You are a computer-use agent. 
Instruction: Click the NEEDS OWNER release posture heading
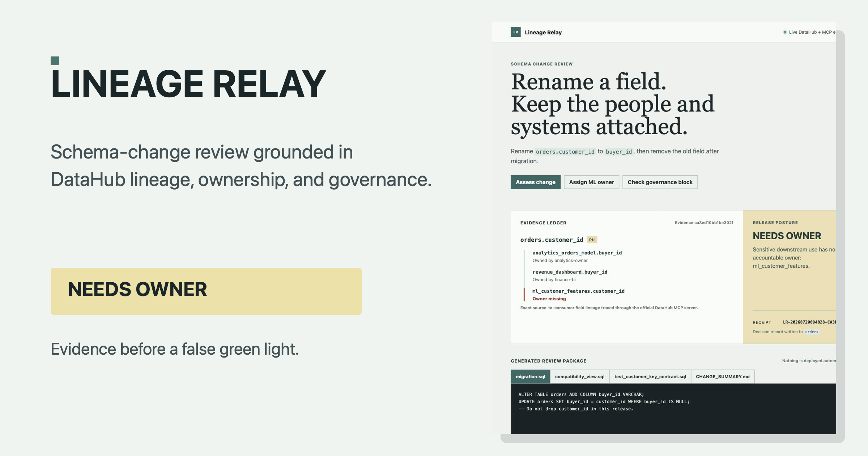(x=787, y=236)
